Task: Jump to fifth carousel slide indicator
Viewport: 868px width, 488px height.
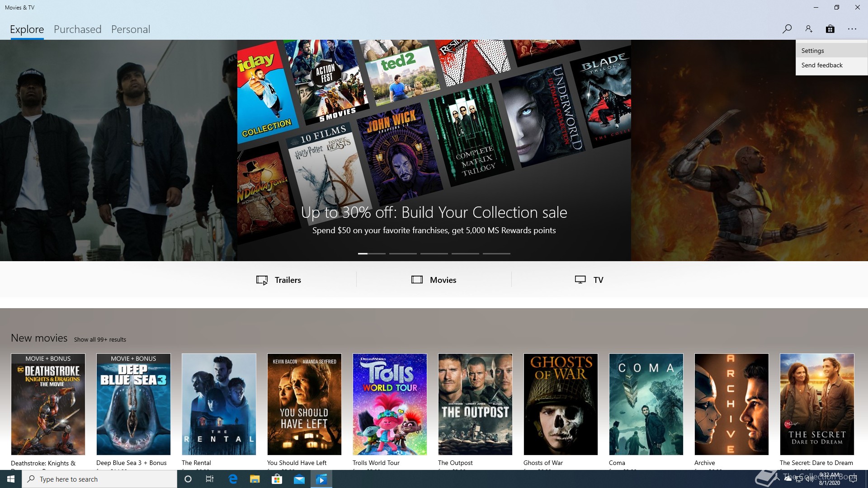Action: point(496,253)
